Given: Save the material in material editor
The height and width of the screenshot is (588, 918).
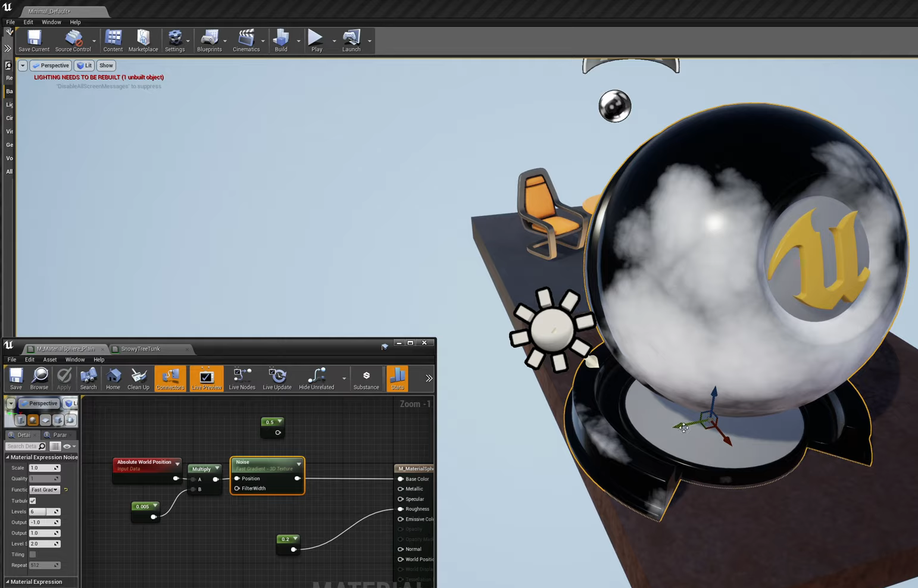Looking at the screenshot, I should click(x=16, y=379).
